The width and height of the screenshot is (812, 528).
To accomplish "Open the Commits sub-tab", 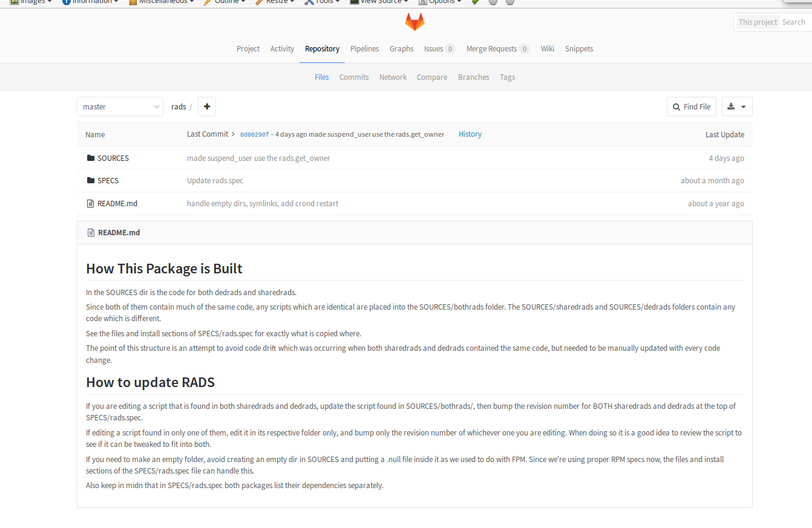I will (x=354, y=77).
